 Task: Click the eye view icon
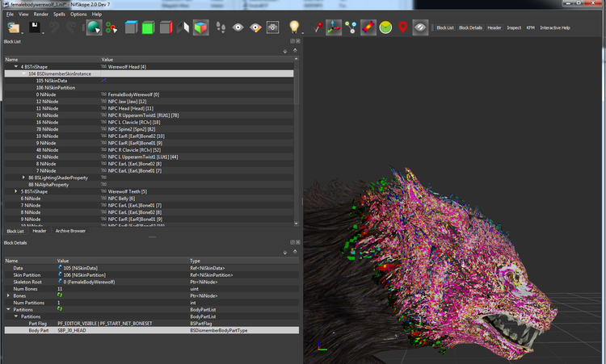238,27
